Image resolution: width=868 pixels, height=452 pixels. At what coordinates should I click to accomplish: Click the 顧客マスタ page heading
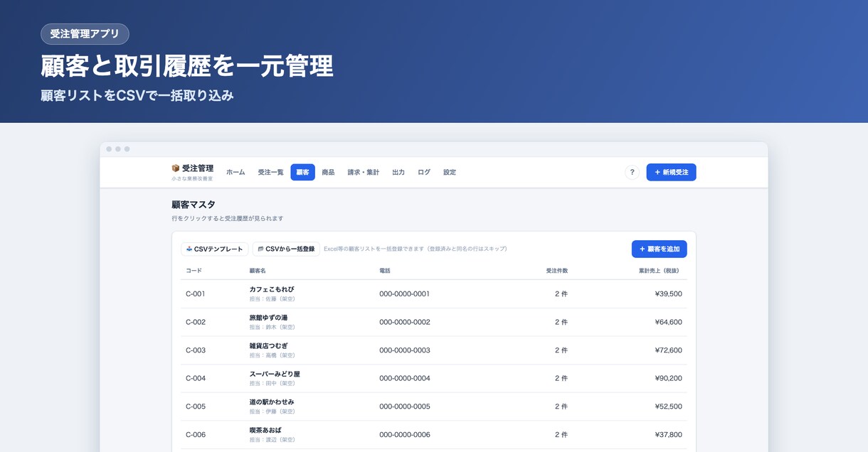(x=194, y=205)
